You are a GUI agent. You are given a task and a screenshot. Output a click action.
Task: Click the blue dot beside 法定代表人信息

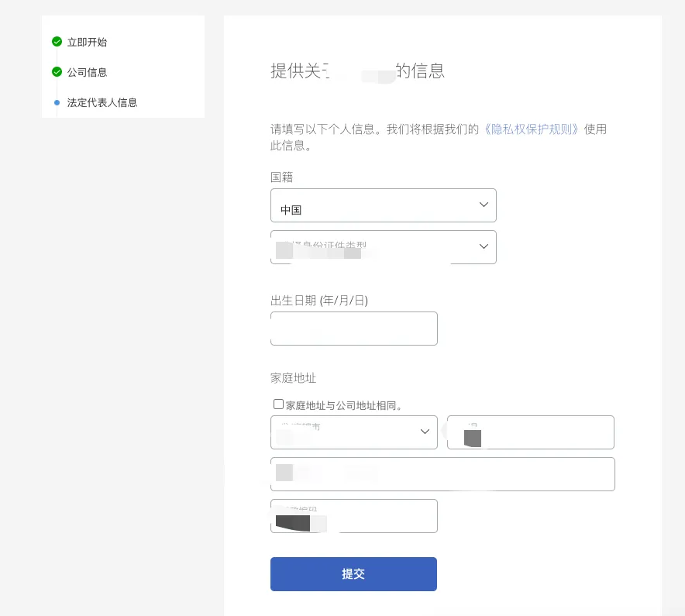(57, 102)
